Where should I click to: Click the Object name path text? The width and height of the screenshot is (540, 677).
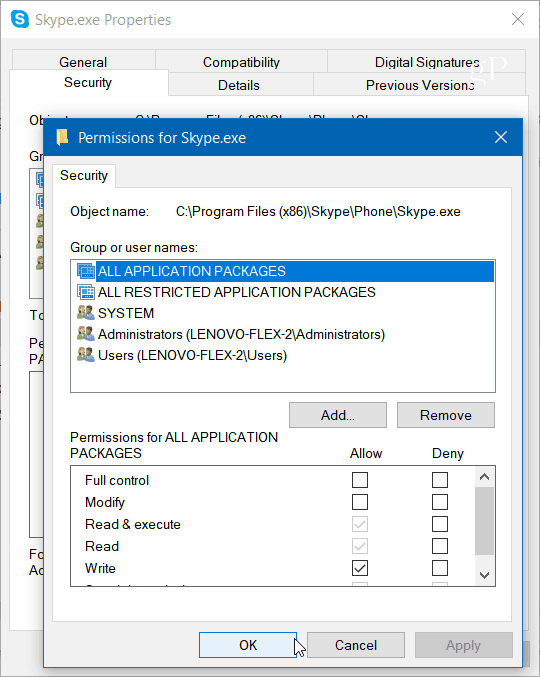318,212
